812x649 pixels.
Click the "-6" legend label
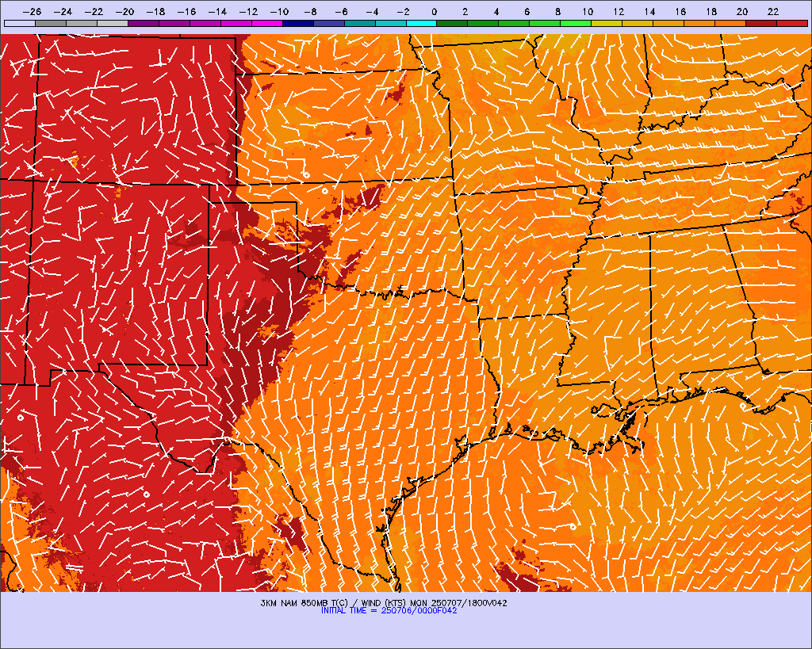[341, 11]
